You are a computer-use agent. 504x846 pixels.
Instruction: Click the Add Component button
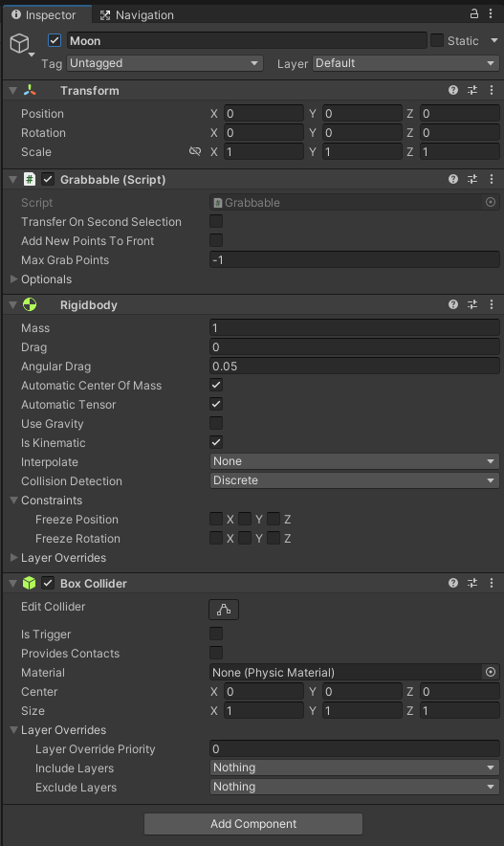coord(253,824)
